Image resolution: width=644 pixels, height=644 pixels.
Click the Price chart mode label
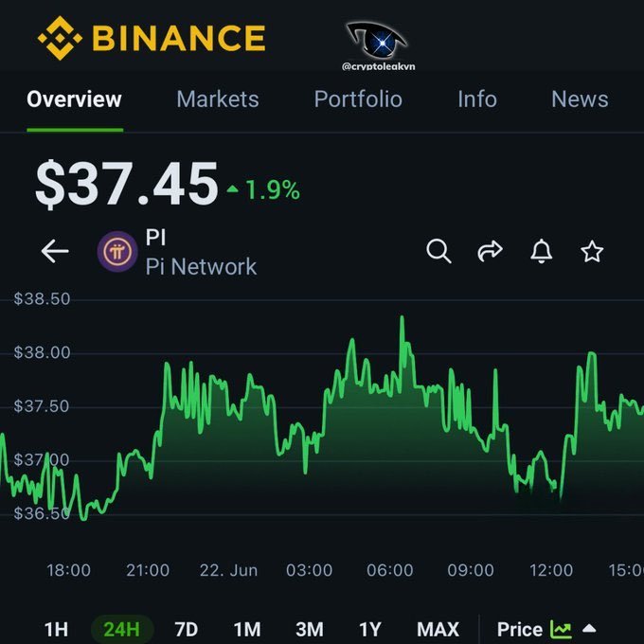pyautogui.click(x=520, y=629)
